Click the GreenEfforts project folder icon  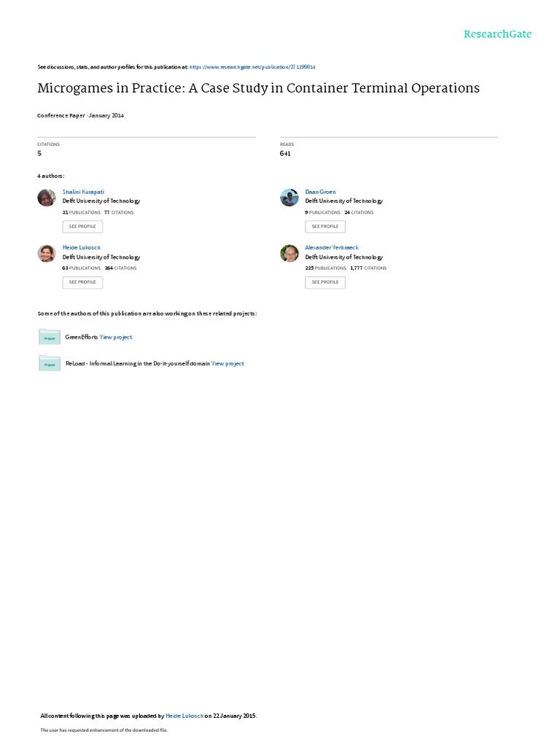click(x=50, y=337)
